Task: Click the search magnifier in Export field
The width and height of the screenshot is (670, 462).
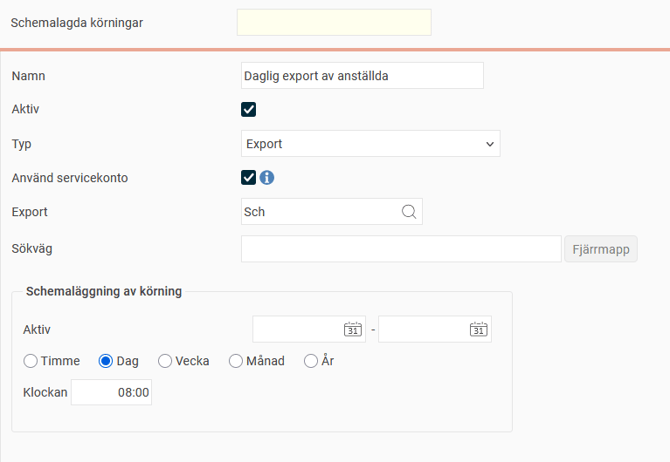Action: 408,212
